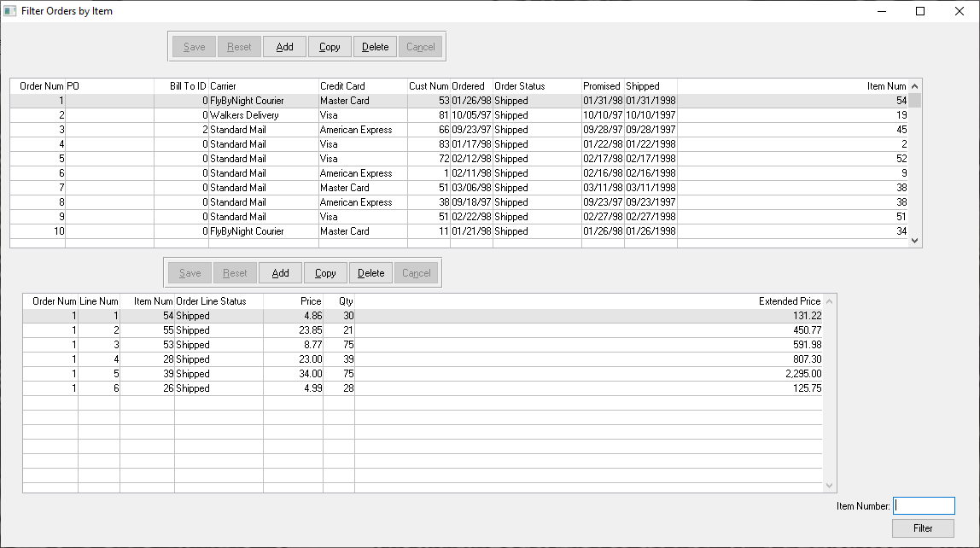Click Delete button above orders grid
This screenshot has height=548, width=980.
pos(375,47)
